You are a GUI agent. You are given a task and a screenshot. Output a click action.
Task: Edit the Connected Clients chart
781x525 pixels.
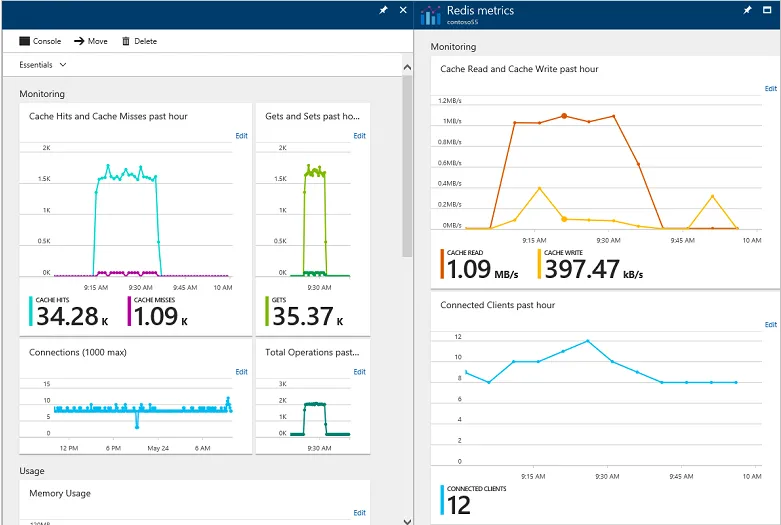tap(771, 325)
